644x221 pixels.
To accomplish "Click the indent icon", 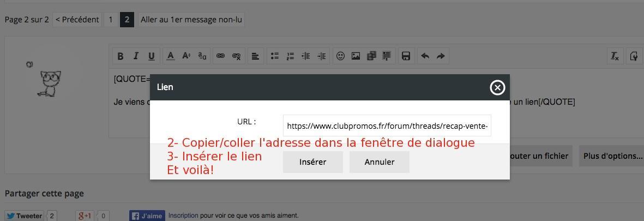I will click(322, 56).
